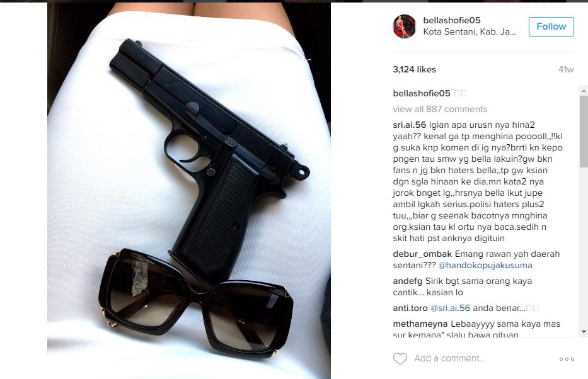Open the @handokopujakusuma mention link
588x379 pixels.
coord(485,265)
